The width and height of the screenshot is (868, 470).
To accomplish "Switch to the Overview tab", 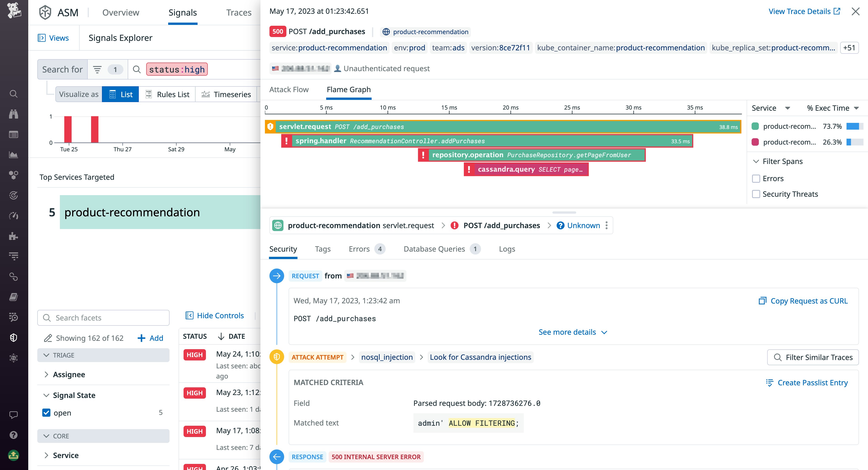I will click(121, 12).
